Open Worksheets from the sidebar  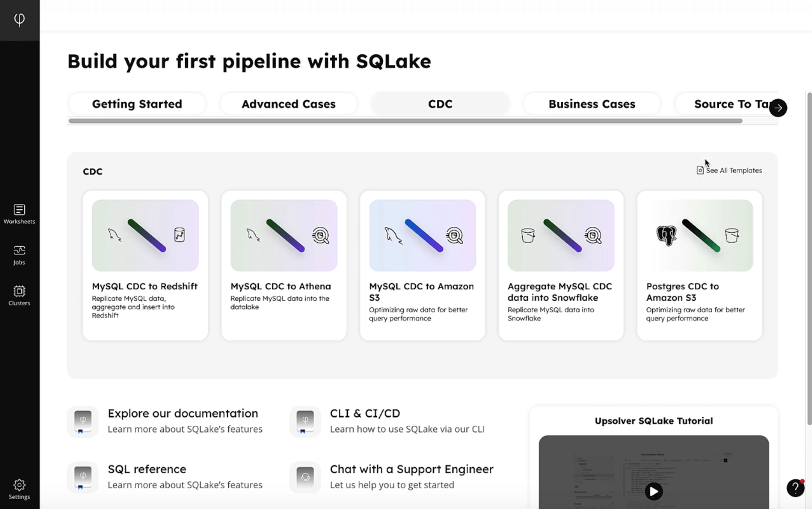pyautogui.click(x=19, y=213)
